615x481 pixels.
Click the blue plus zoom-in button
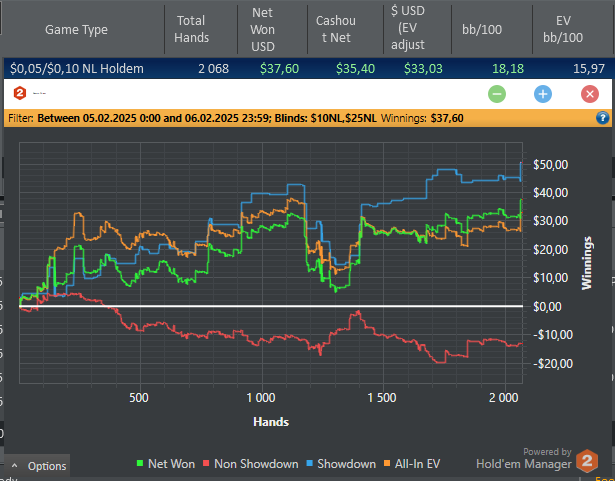pyautogui.click(x=543, y=94)
